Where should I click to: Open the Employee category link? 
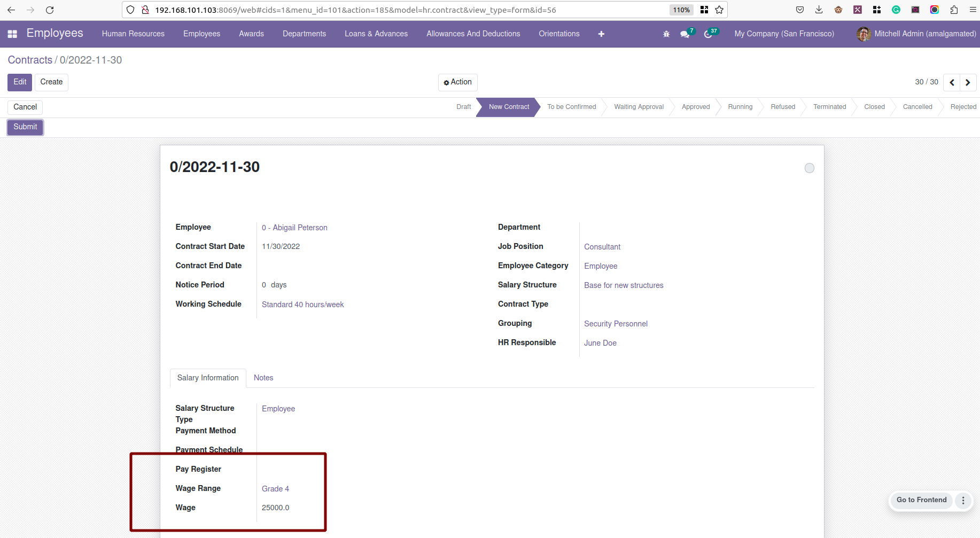tap(601, 266)
